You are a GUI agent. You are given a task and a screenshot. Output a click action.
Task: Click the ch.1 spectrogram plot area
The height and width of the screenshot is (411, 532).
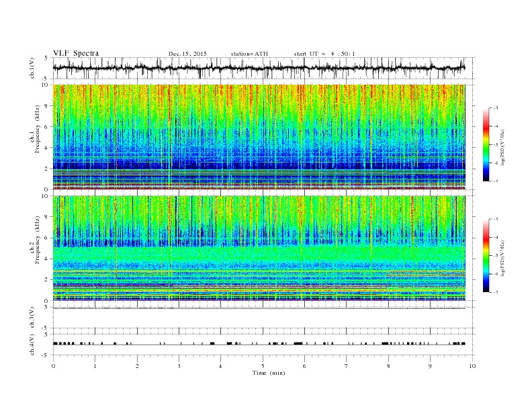click(259, 137)
